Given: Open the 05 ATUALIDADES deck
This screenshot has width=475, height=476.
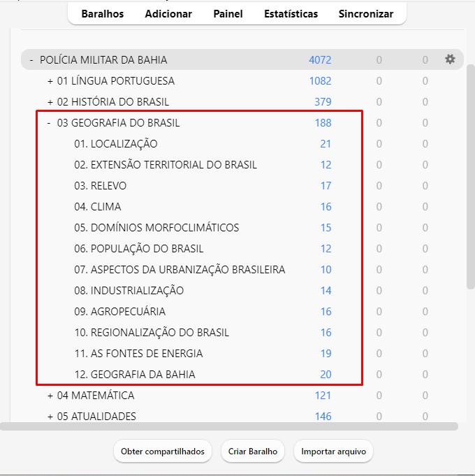Looking at the screenshot, I should 96,417.
